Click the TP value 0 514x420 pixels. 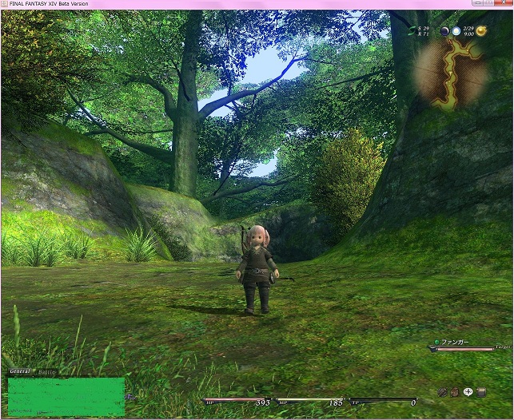[413, 402]
